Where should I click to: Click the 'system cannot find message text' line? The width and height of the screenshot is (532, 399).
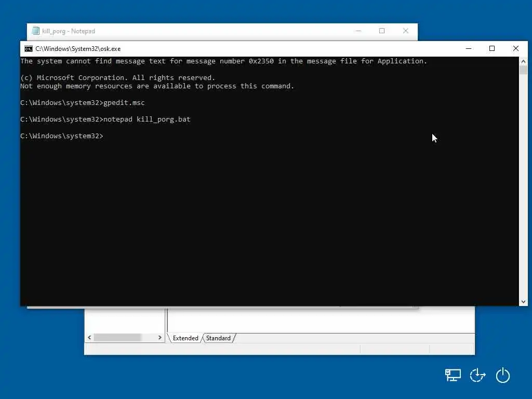(223, 61)
